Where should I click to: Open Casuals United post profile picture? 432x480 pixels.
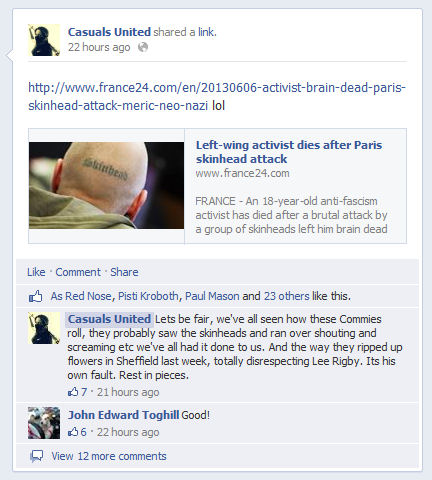click(44, 40)
